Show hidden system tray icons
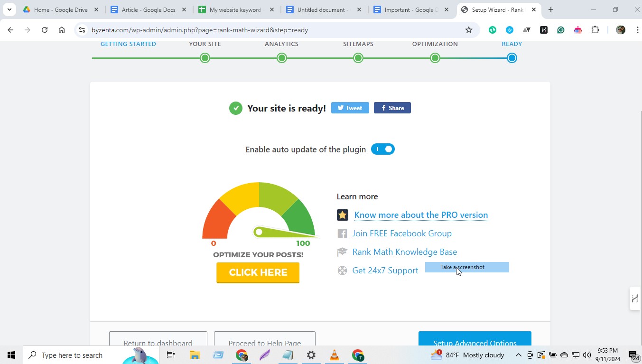The width and height of the screenshot is (642, 364). tap(519, 355)
